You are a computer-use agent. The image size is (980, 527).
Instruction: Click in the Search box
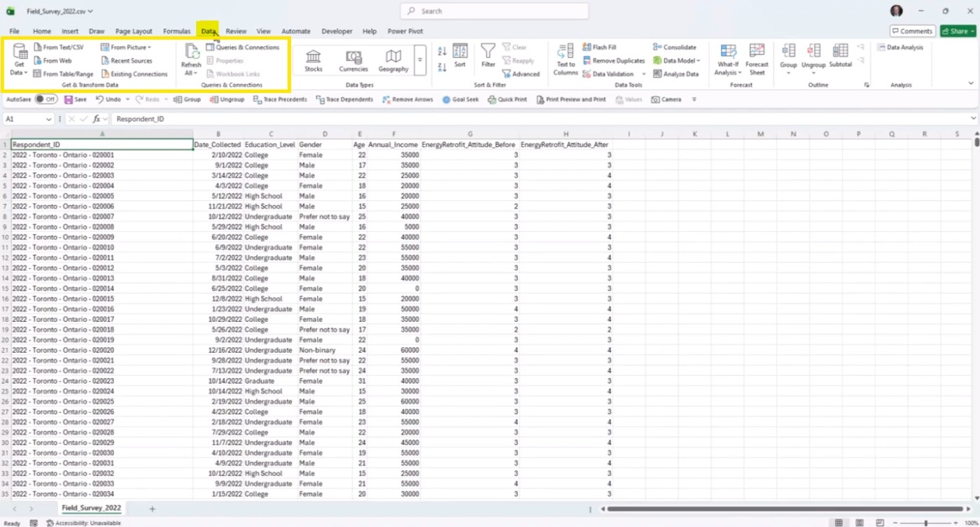point(494,11)
